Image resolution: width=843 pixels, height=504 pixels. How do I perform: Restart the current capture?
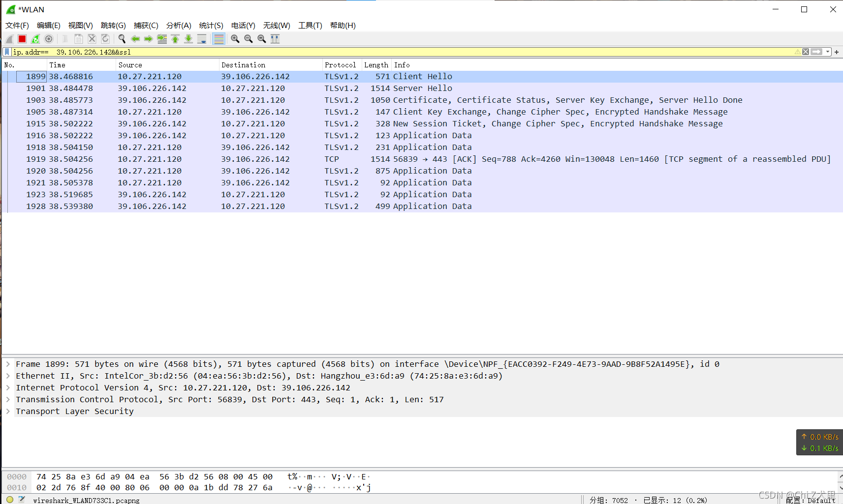(x=35, y=39)
